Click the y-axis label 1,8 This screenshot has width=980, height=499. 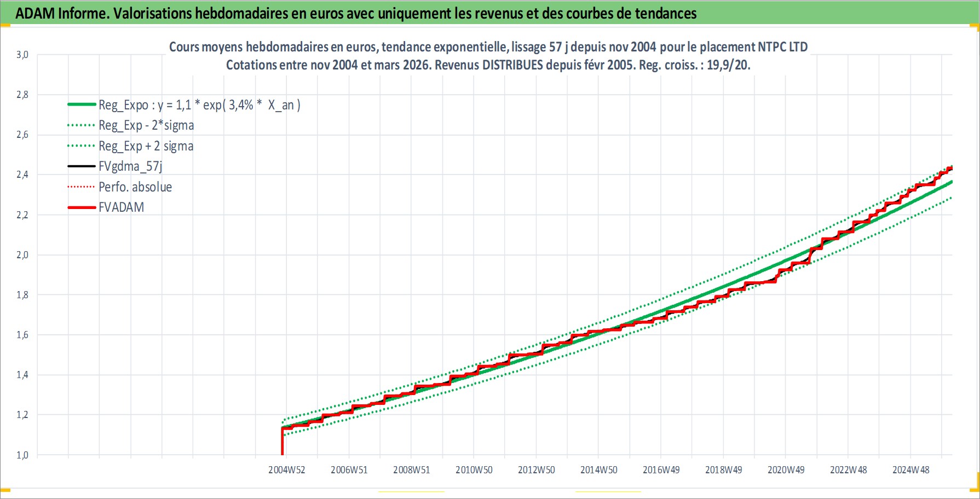click(22, 295)
